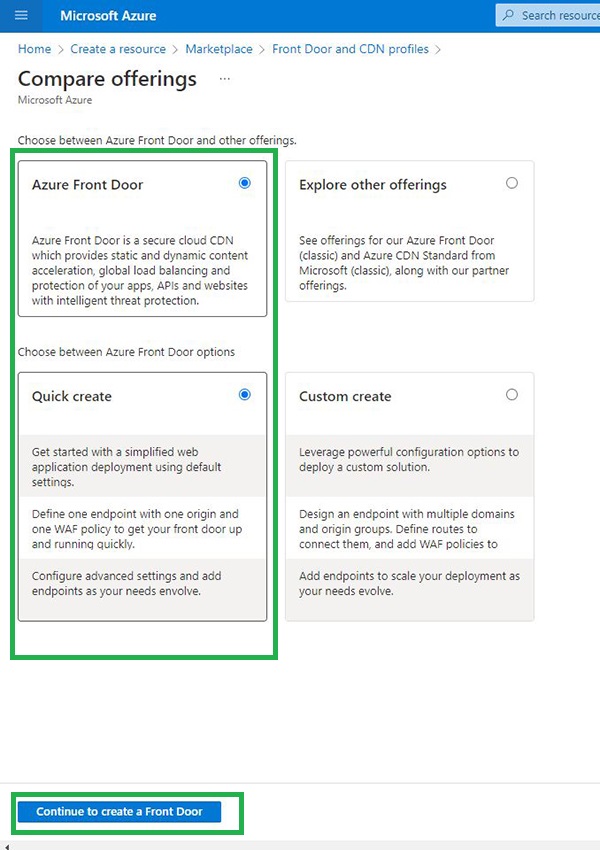Open the portal hamburger menu
The width and height of the screenshot is (600, 850).
[x=21, y=15]
